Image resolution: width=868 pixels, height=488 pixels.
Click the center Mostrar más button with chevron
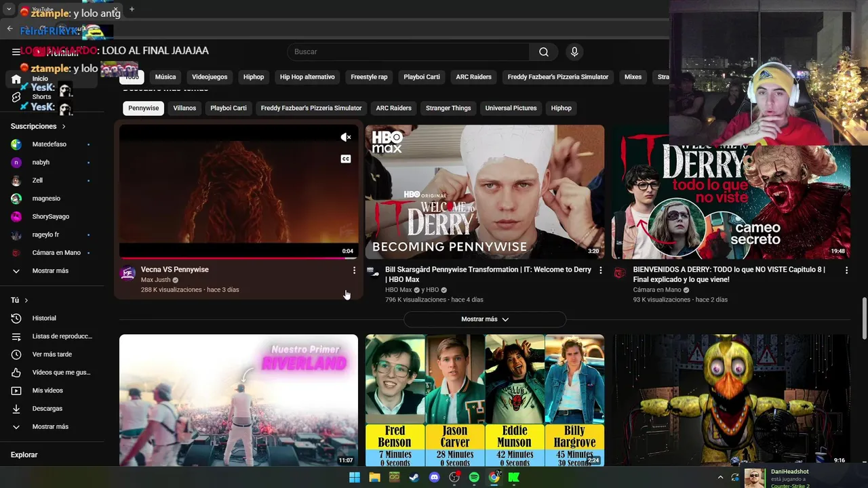485,319
